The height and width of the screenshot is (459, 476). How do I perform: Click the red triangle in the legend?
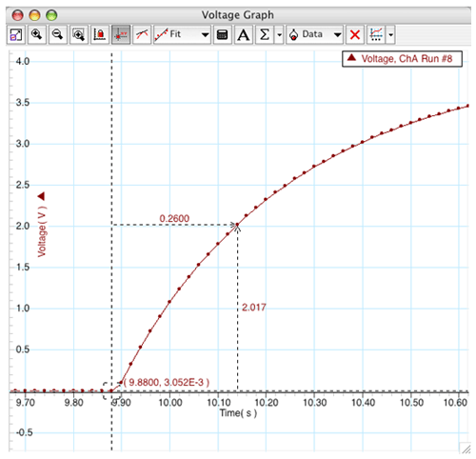(351, 58)
